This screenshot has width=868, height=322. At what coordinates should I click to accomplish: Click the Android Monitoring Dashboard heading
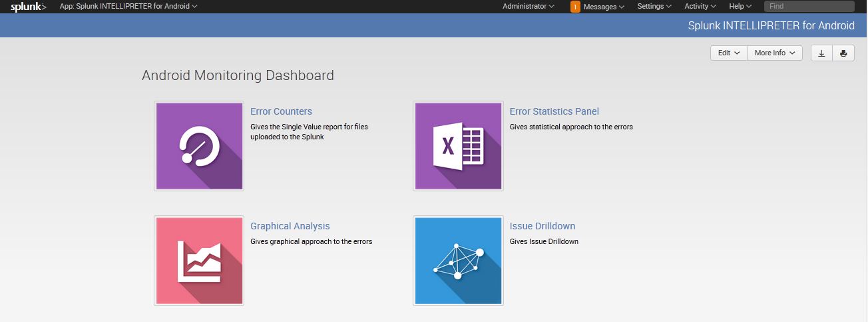coord(238,75)
